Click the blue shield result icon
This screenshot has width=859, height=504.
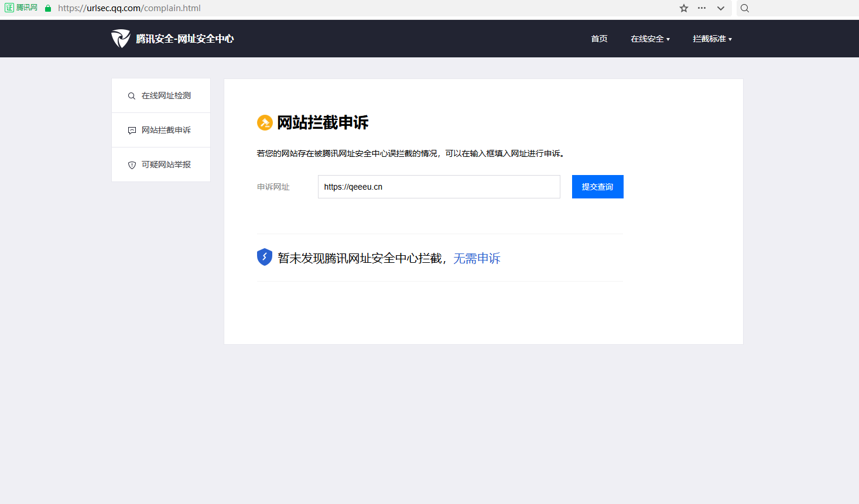[x=265, y=257]
